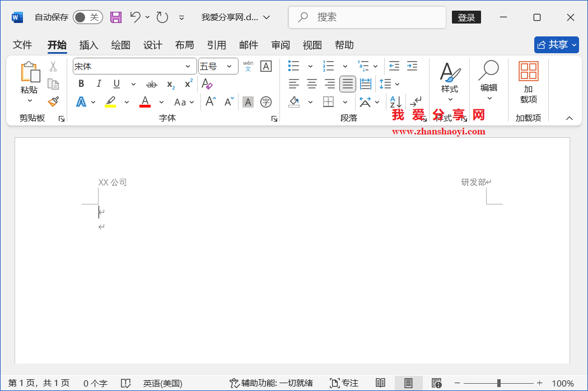Toggle Justify alignment
The height and width of the screenshot is (391, 588).
pyautogui.click(x=348, y=83)
